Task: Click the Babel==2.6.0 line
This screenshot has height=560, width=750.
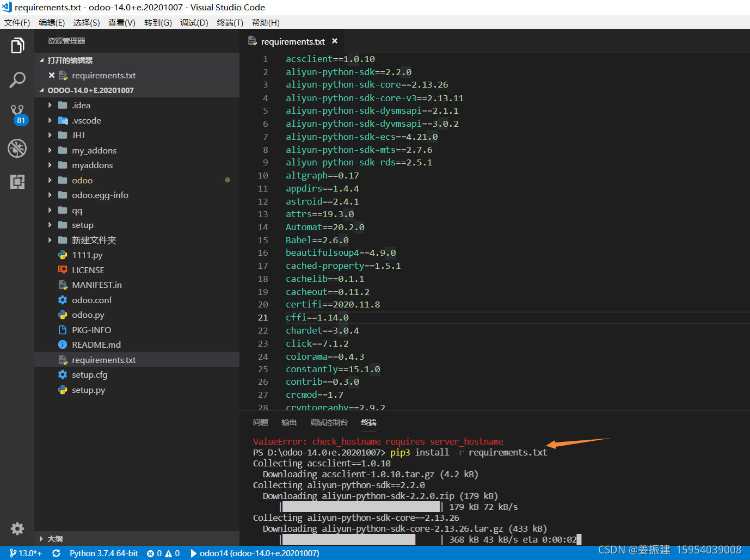Action: pos(317,240)
